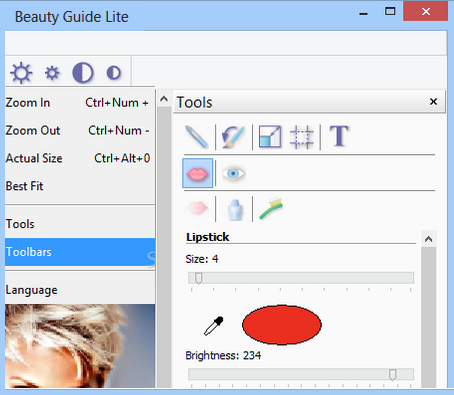Image resolution: width=454 pixels, height=395 pixels.
Task: Click the 'Brightness: 234' label
Action: click(x=223, y=355)
